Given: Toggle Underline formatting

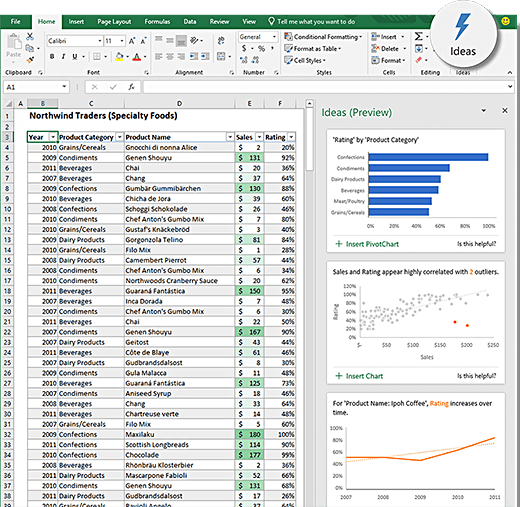Looking at the screenshot, I should pyautogui.click(x=75, y=56).
